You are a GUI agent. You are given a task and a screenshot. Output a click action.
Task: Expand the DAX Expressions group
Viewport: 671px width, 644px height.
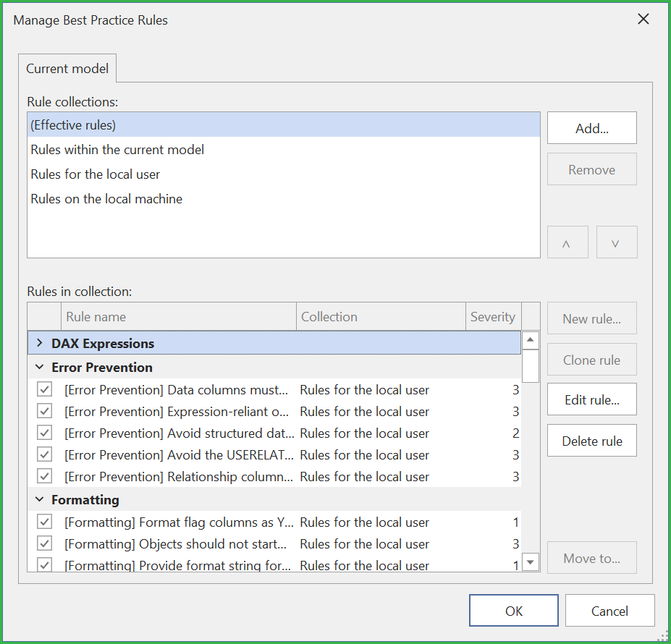pos(38,343)
